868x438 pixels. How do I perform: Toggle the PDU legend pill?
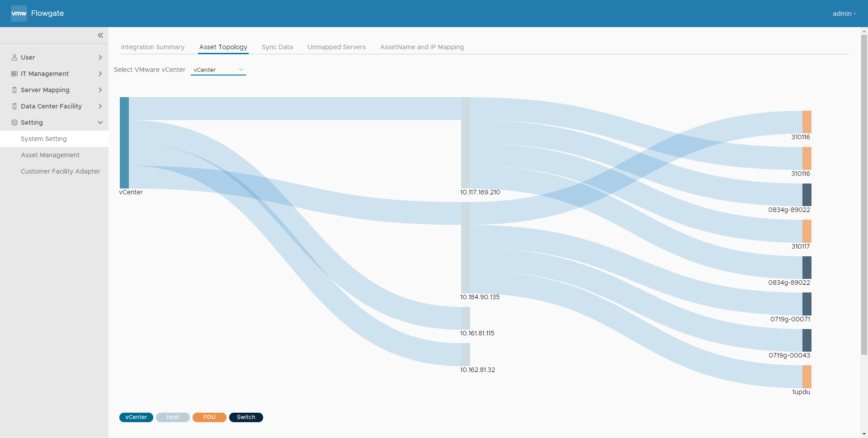(x=209, y=417)
